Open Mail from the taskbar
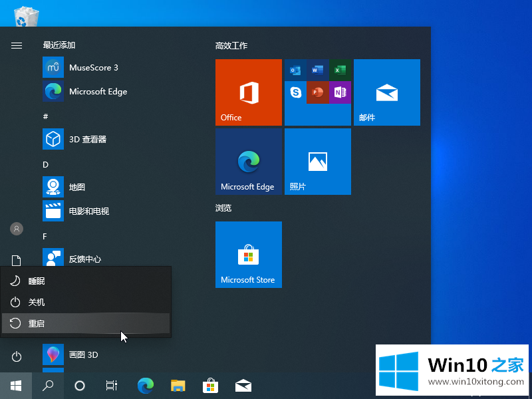This screenshot has width=532, height=399. [x=243, y=386]
